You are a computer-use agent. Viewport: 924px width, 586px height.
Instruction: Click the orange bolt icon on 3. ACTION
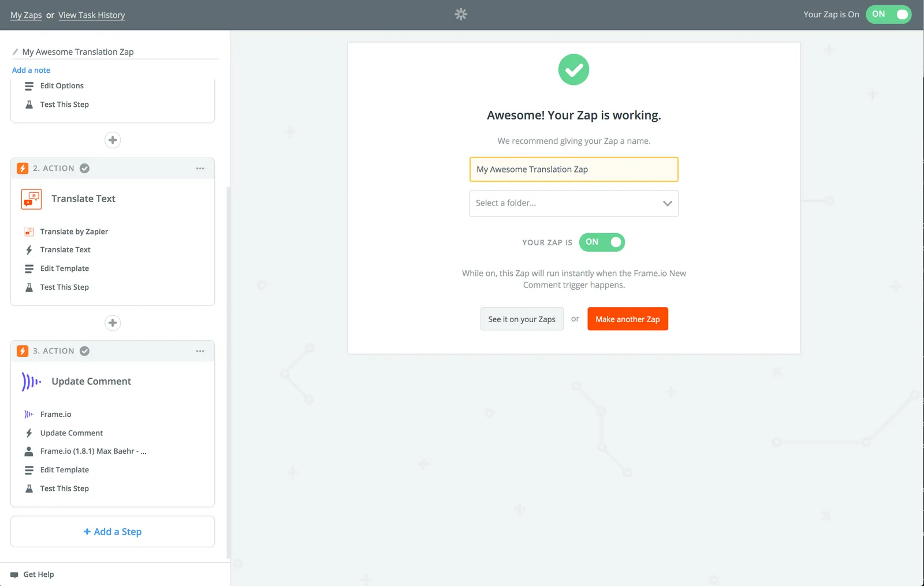[23, 351]
